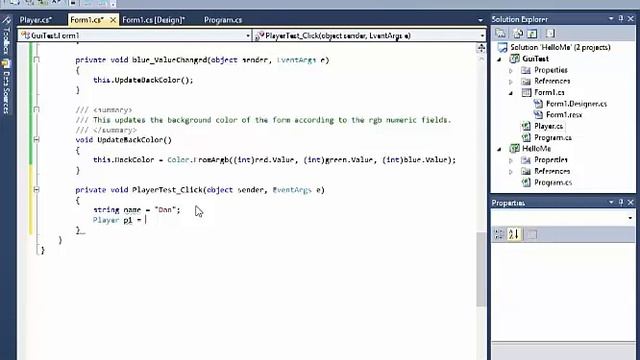This screenshot has height=360, width=640.
Task: Click the 'Color' type in BackColor assignment
Action: tap(178, 160)
